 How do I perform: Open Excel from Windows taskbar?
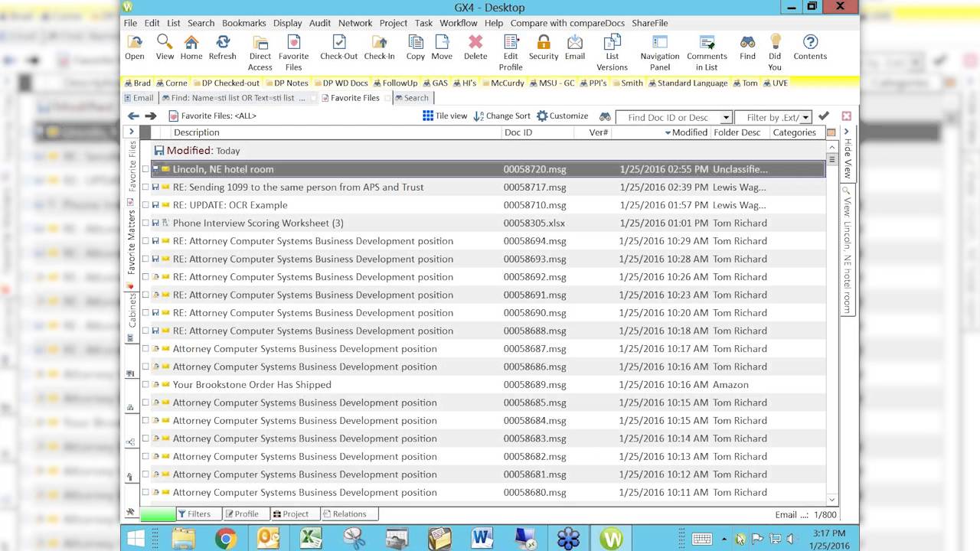[x=311, y=539]
